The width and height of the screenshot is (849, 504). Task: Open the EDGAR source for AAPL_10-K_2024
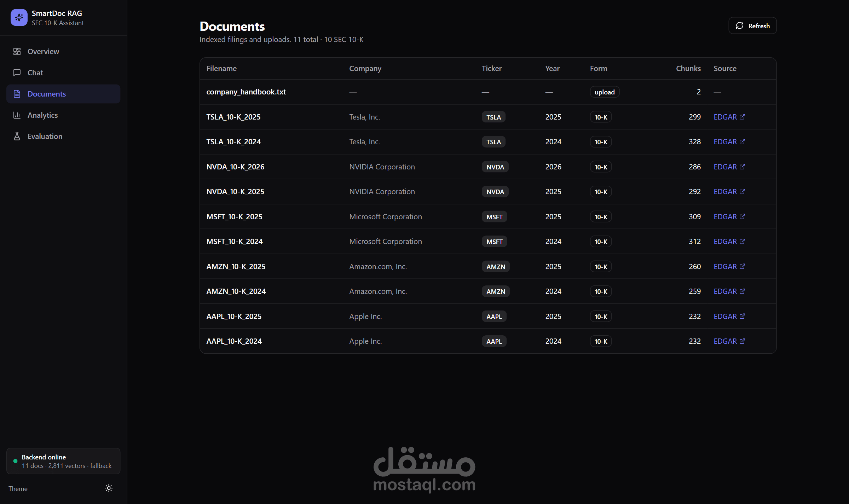coord(729,341)
